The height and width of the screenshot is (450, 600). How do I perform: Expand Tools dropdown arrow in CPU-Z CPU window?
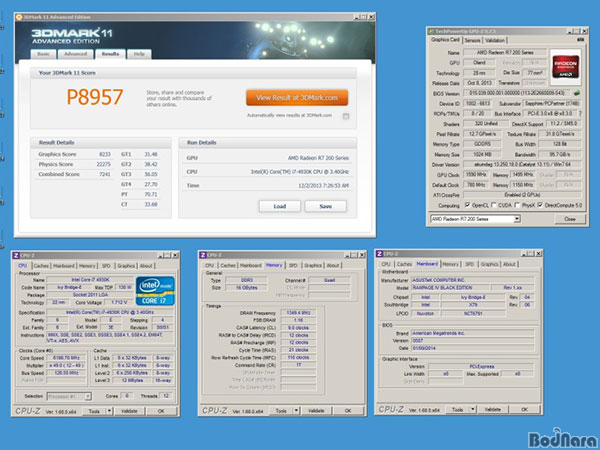point(109,411)
